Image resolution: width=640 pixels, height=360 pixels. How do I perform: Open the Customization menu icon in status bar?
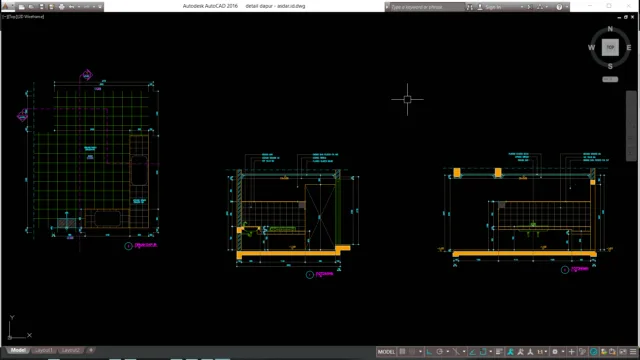pos(633,351)
